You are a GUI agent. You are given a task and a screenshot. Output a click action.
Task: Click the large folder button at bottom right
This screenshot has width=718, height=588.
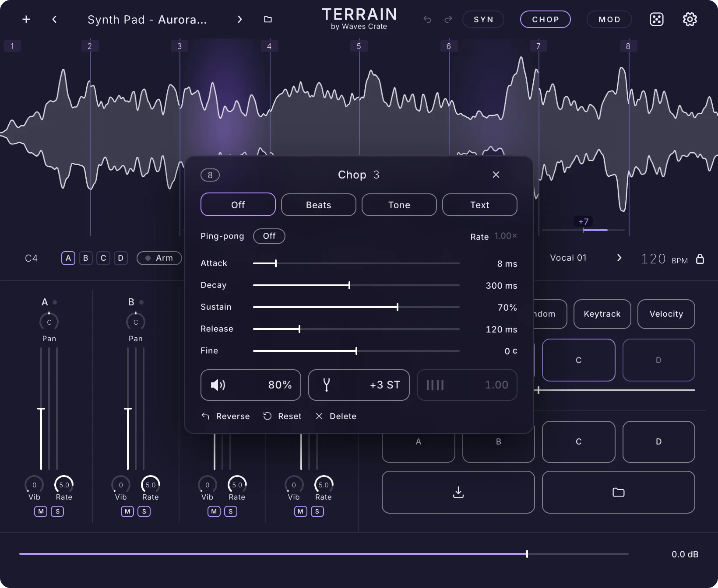619,492
